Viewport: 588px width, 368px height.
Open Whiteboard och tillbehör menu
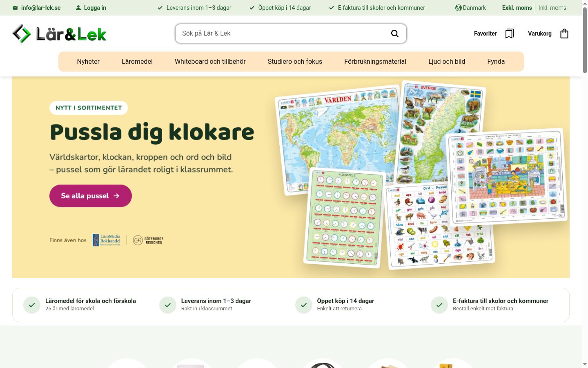(x=210, y=62)
